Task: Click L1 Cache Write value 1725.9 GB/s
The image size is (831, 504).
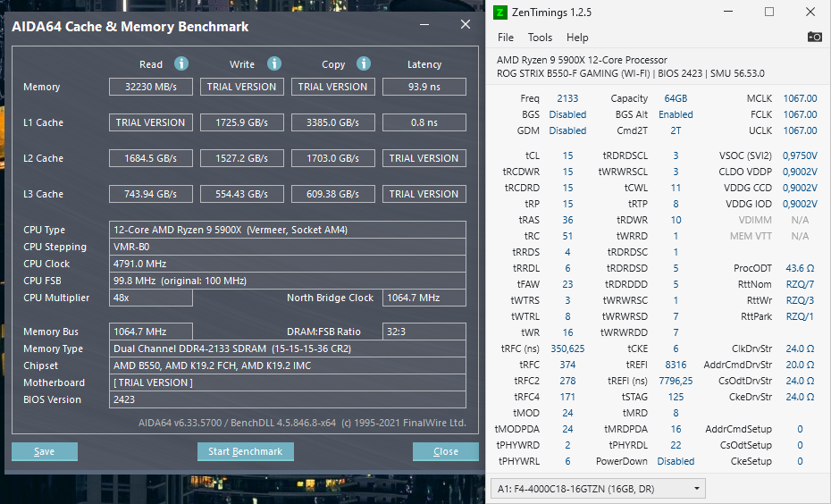Action: [242, 122]
